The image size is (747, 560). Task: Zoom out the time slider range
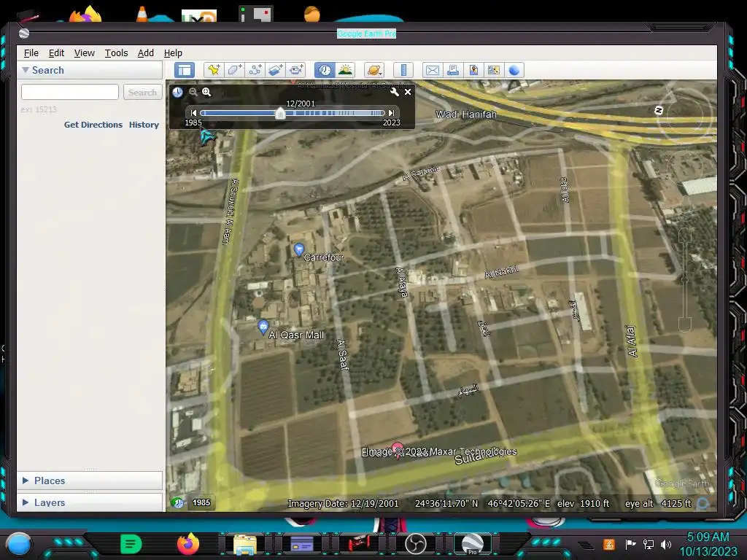point(193,92)
